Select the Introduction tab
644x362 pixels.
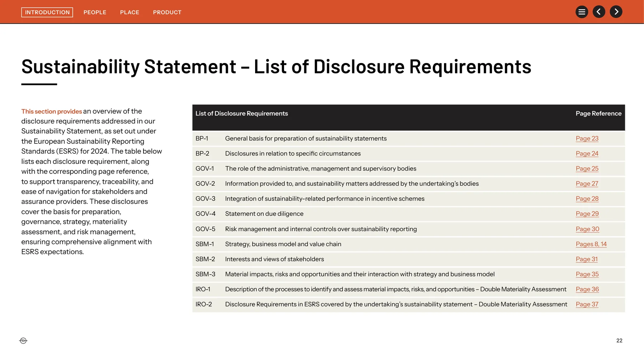47,12
